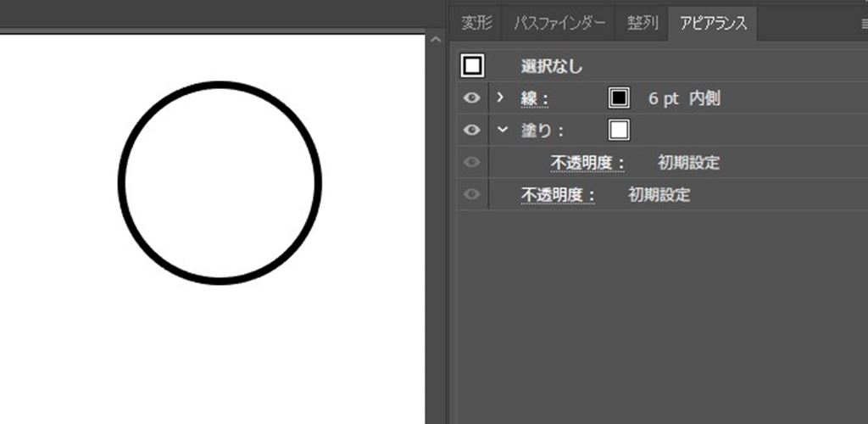Select the 整列 tab
This screenshot has height=424, width=868.
(643, 23)
